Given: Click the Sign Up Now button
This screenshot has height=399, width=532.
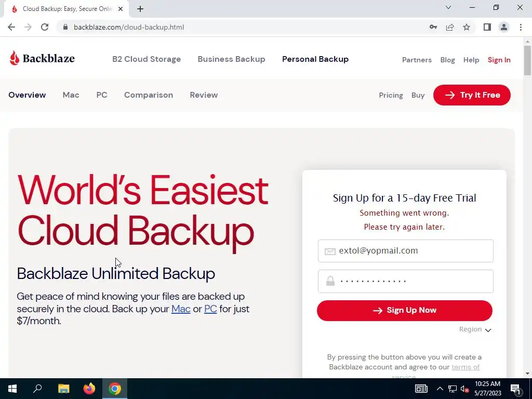Looking at the screenshot, I should pyautogui.click(x=404, y=311).
